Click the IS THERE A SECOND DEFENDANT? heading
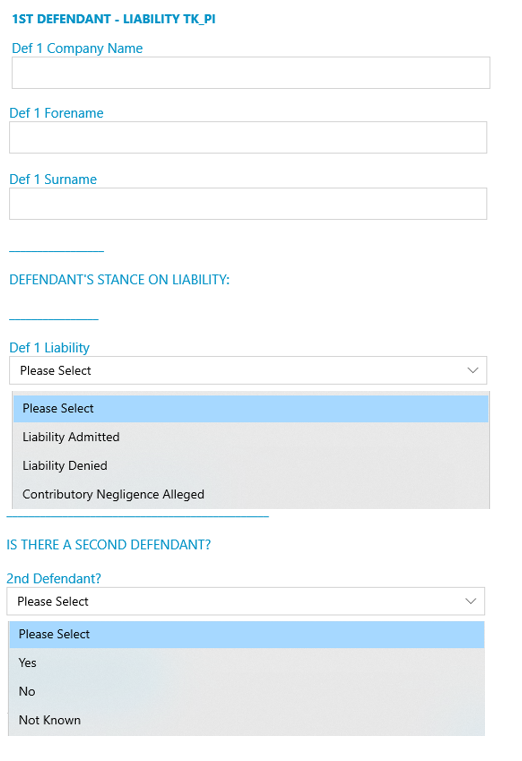The image size is (522, 761). (109, 545)
